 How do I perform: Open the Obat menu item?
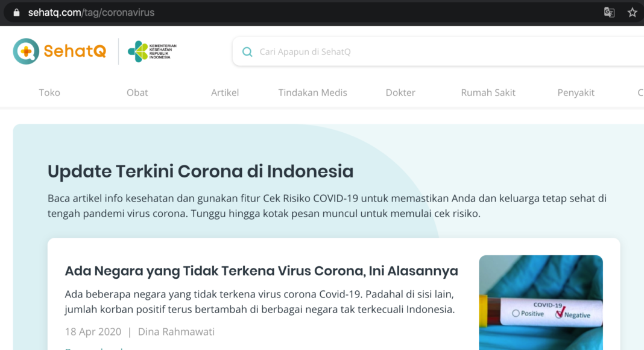pyautogui.click(x=137, y=92)
